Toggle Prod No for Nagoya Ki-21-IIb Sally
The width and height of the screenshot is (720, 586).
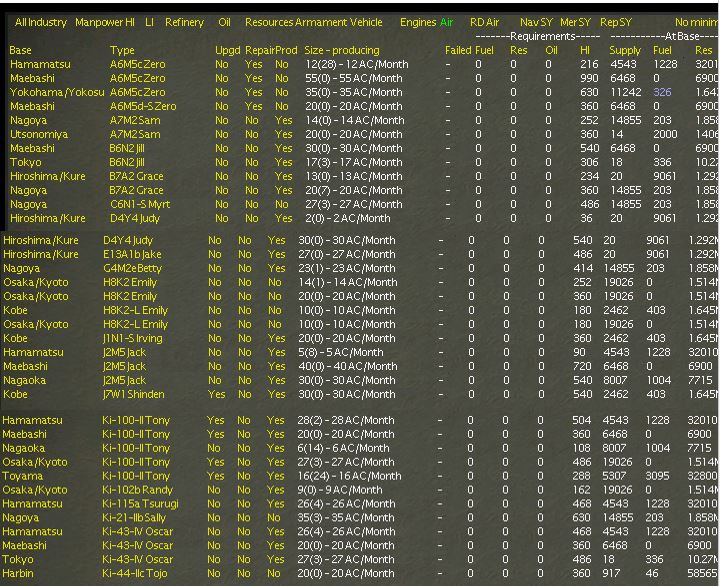coord(274,518)
